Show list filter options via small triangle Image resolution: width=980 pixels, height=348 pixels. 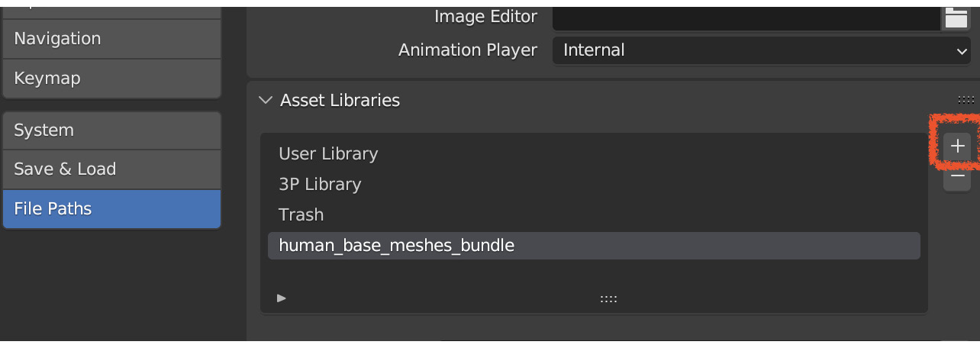tap(282, 298)
